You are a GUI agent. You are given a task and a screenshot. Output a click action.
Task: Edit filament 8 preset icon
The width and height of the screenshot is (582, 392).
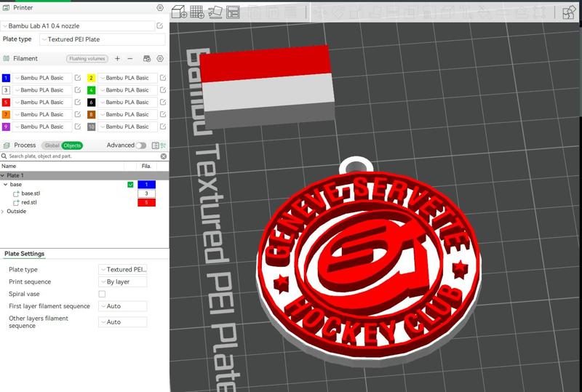coord(162,114)
